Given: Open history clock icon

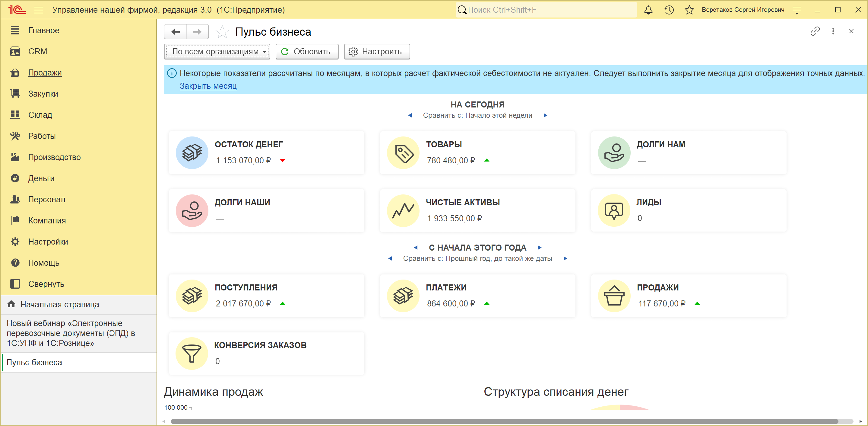Looking at the screenshot, I should [x=669, y=10].
